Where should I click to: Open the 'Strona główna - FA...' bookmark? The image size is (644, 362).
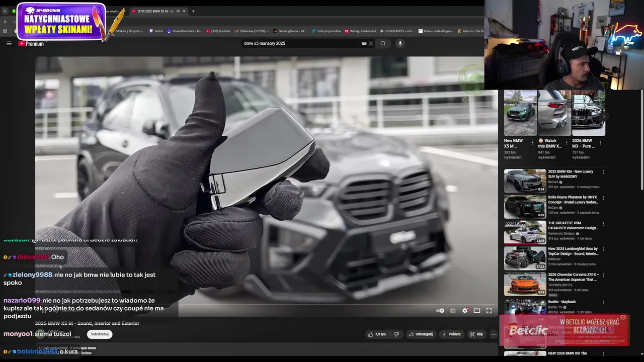pos(290,31)
